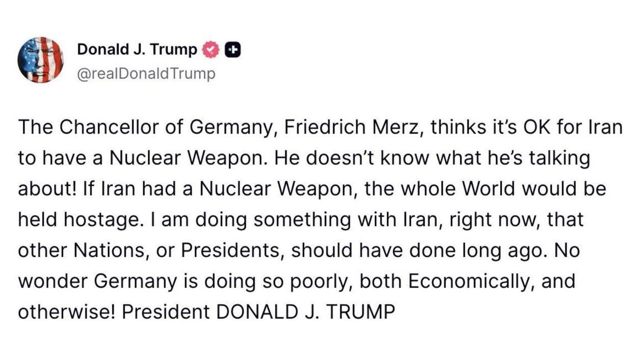Click "President DONALD J. TRUMP" signature
Viewport: 644px width, 347px height.
click(258, 312)
